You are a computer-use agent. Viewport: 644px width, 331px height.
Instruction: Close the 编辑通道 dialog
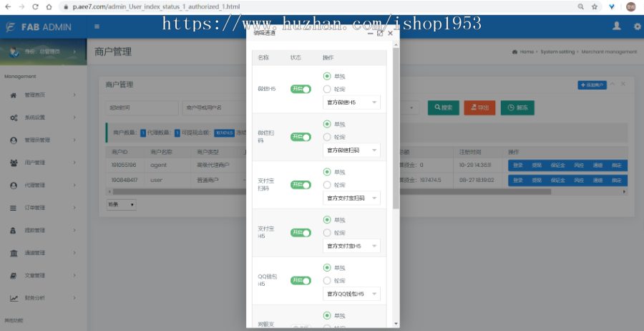[390, 33]
